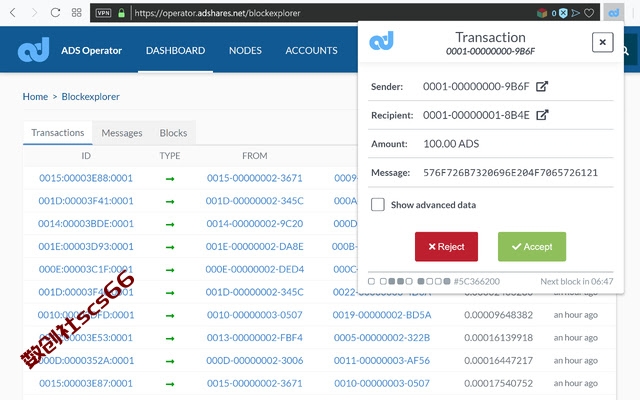The width and height of the screenshot is (640, 400).
Task: Click the green padlock security icon
Action: [x=121, y=13]
